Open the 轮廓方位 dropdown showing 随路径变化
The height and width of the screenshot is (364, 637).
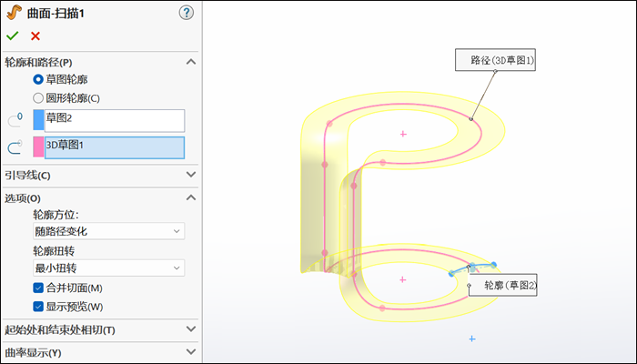pos(108,231)
